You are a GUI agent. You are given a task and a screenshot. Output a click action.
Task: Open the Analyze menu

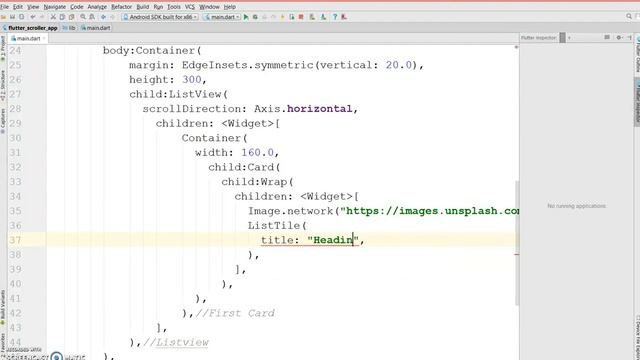point(97,7)
